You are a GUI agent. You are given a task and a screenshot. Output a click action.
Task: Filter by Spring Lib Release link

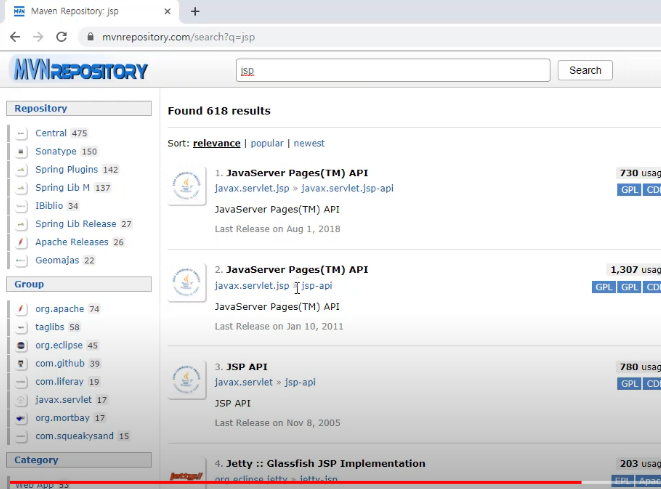pos(76,224)
